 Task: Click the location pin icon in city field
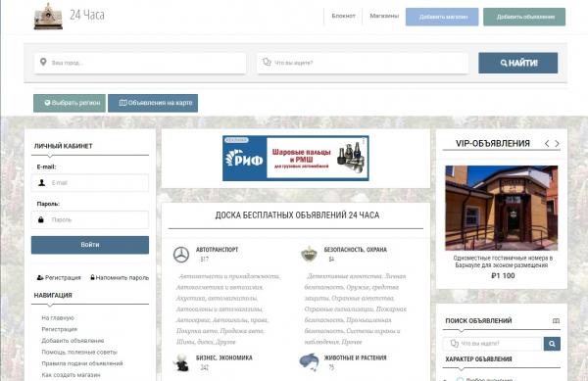(43, 62)
